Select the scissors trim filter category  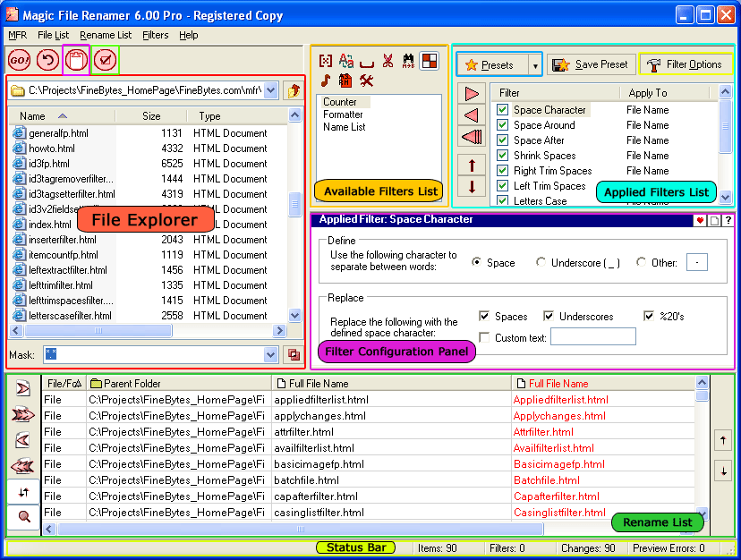388,61
